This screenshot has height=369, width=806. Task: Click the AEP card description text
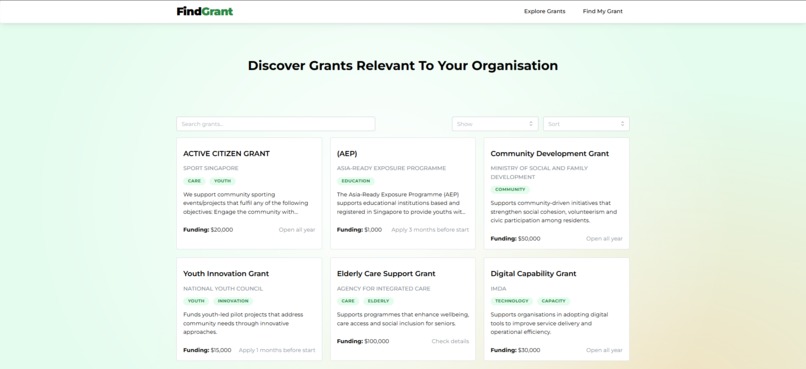click(x=401, y=203)
